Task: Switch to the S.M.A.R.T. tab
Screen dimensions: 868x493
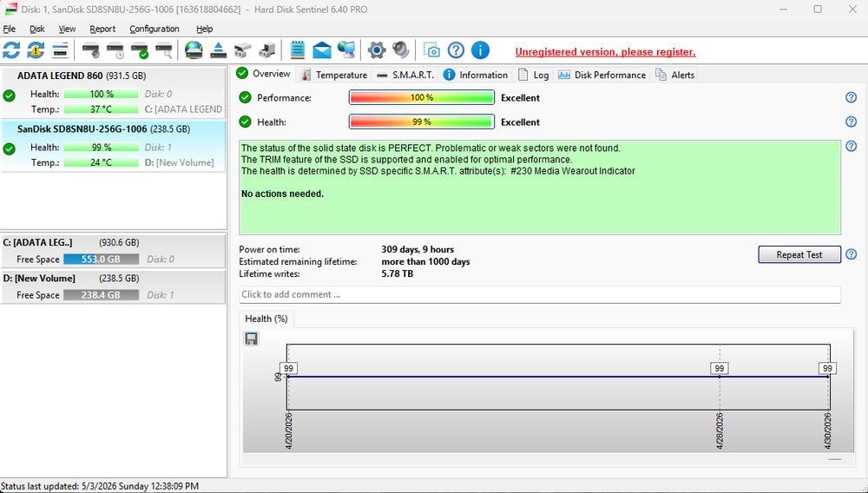Action: (405, 75)
